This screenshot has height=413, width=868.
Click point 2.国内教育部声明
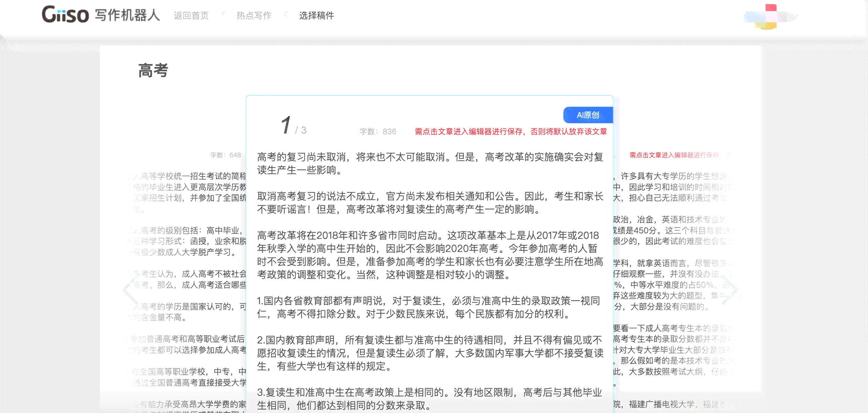(x=430, y=353)
